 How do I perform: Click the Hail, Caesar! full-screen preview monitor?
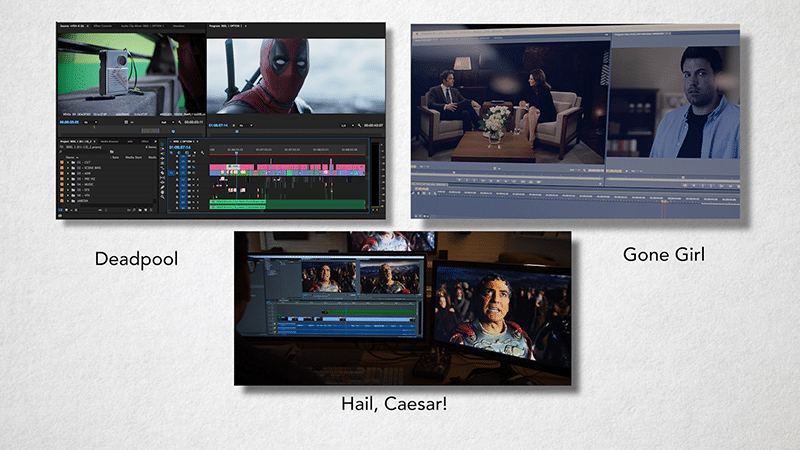pos(502,315)
